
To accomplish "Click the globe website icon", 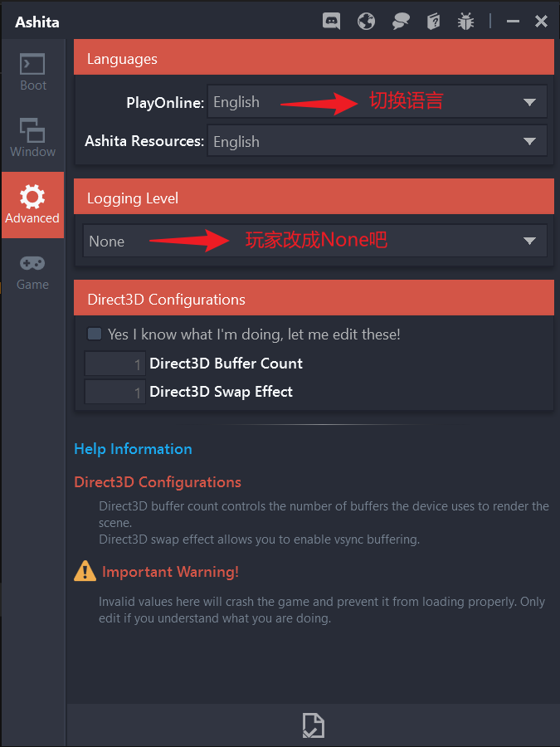I will pos(366,22).
